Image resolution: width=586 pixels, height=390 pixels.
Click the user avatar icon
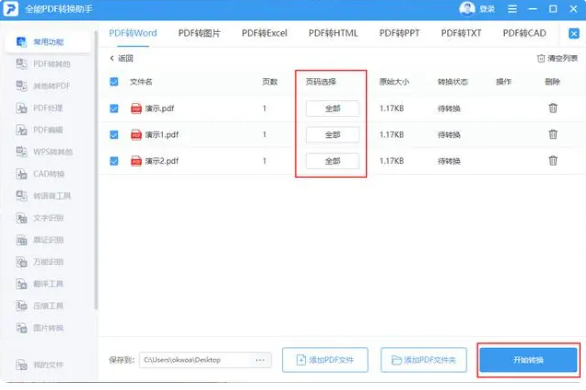click(x=467, y=9)
